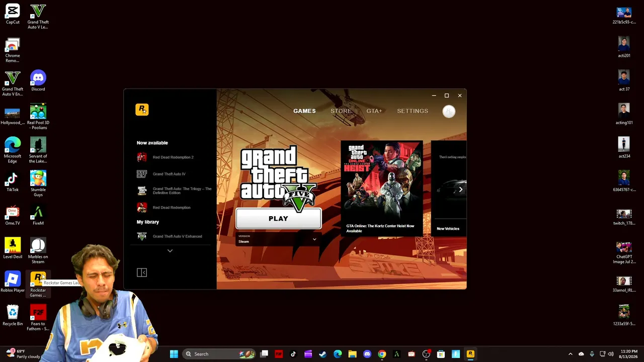Viewport: 644px width, 362px height.
Task: Open the taskbar clock and date
Action: click(629, 354)
